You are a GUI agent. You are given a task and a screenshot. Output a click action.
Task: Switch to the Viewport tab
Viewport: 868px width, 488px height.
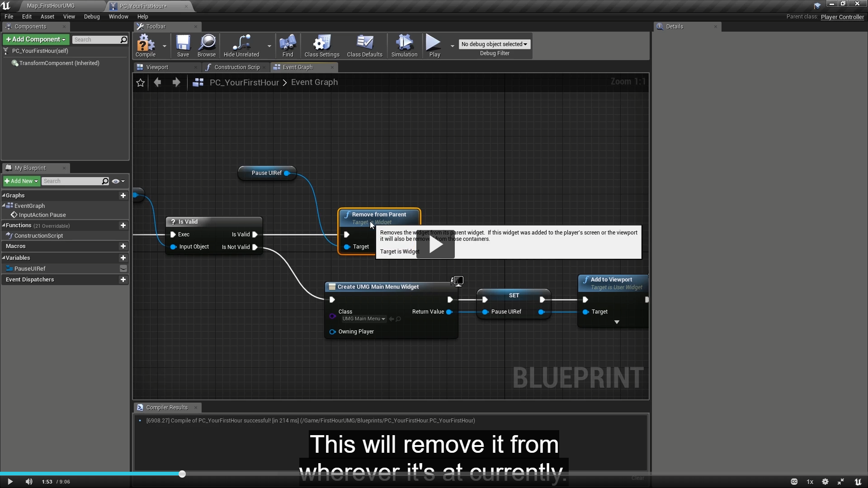(157, 67)
